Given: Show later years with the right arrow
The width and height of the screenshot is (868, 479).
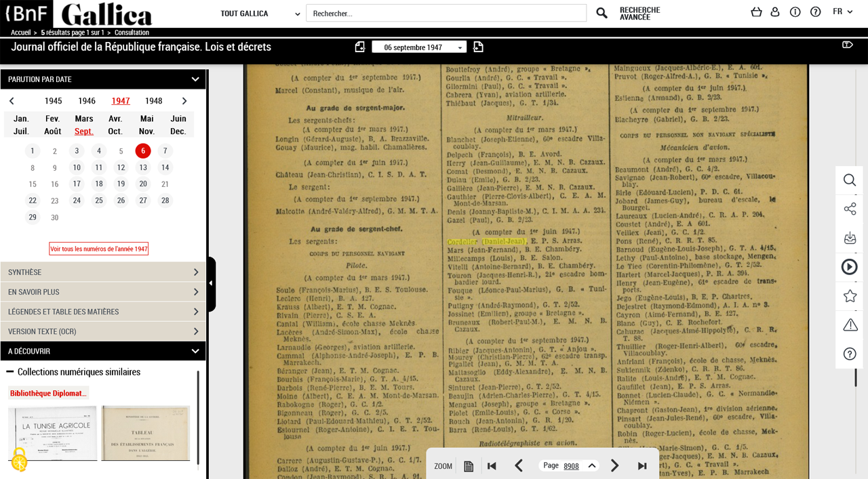Looking at the screenshot, I should pos(184,101).
